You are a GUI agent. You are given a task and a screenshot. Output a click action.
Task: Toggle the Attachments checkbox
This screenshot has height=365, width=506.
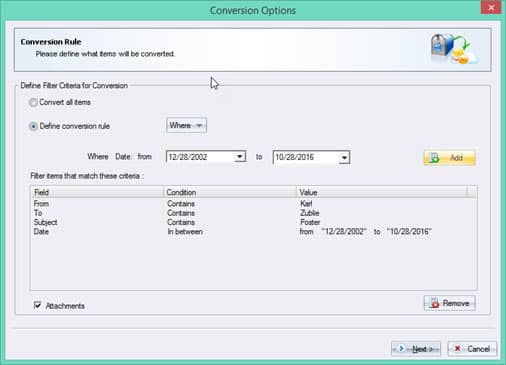click(x=37, y=305)
